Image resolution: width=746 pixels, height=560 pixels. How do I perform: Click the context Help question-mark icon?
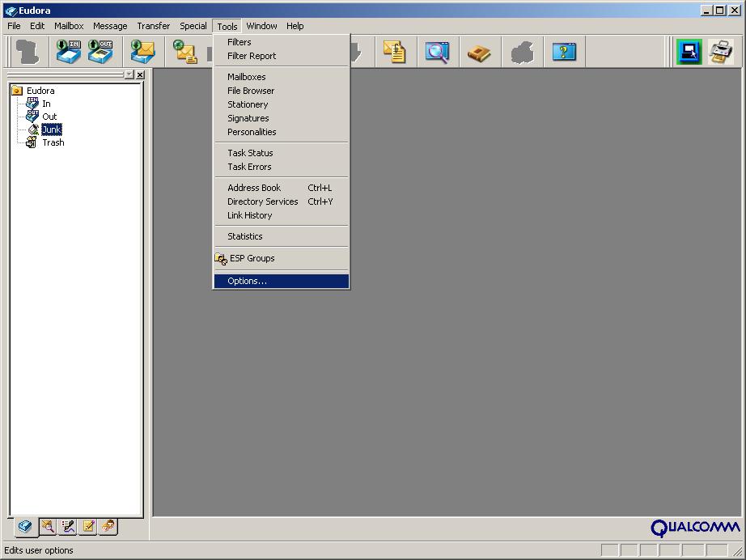pyautogui.click(x=564, y=53)
